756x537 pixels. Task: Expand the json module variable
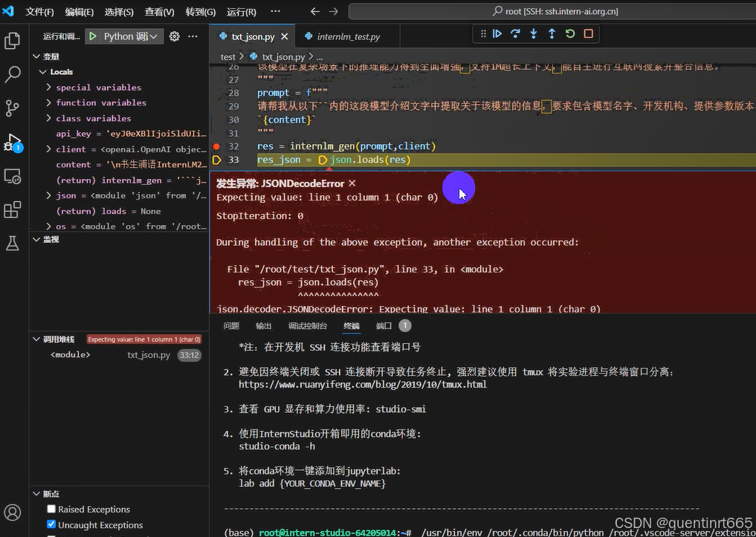click(48, 195)
